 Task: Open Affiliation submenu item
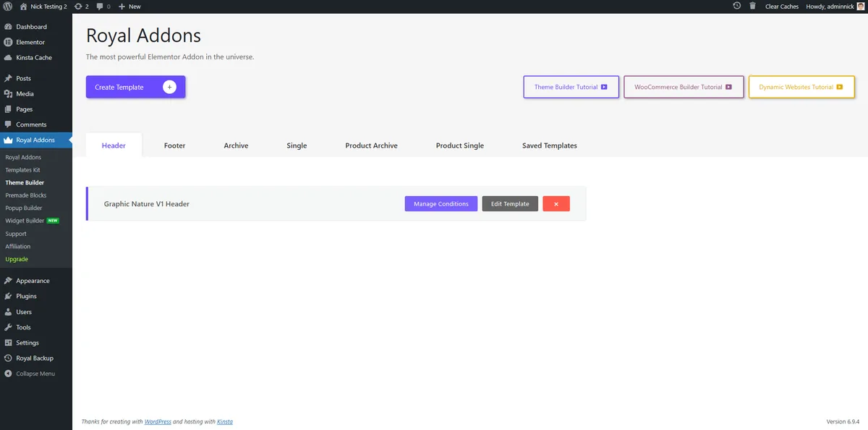pyautogui.click(x=18, y=247)
